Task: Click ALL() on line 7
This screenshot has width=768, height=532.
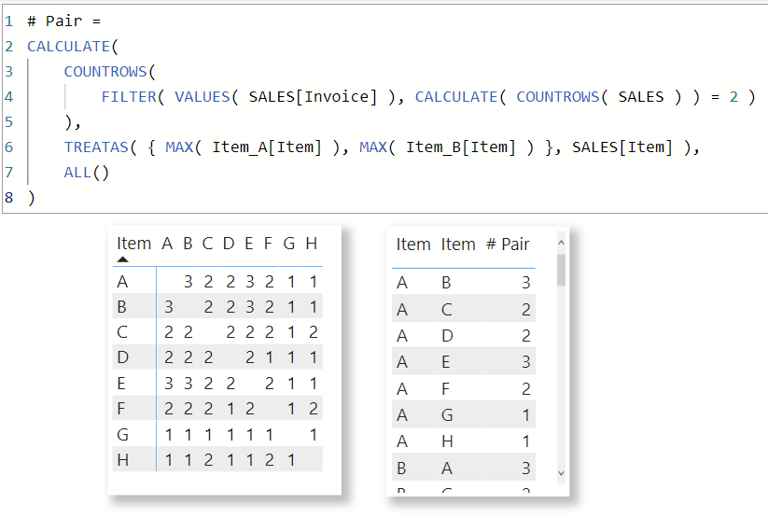Action: click(x=86, y=173)
